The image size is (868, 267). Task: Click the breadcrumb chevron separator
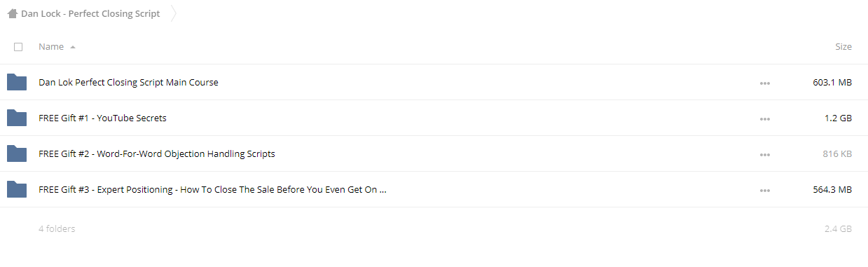tap(173, 13)
